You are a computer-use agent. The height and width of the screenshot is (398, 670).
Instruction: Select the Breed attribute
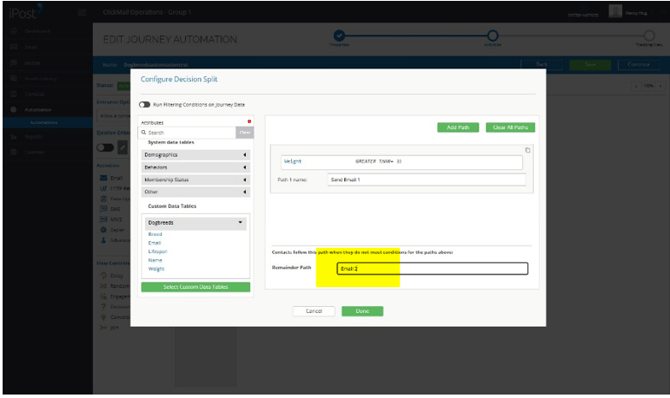click(155, 234)
